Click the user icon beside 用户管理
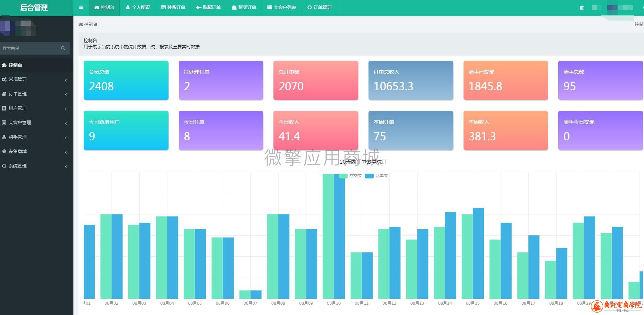Image resolution: width=644 pixels, height=315 pixels. coord(4,108)
